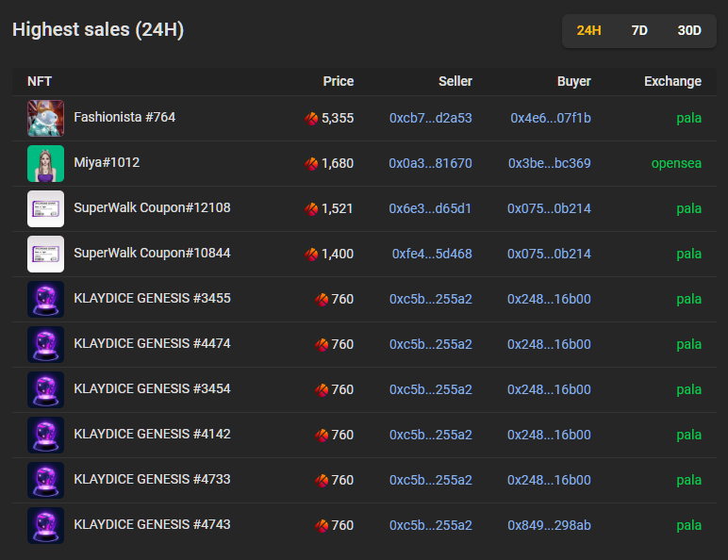The height and width of the screenshot is (560, 728).
Task: Open the Miya#1012 NFT name
Action: pos(107,162)
